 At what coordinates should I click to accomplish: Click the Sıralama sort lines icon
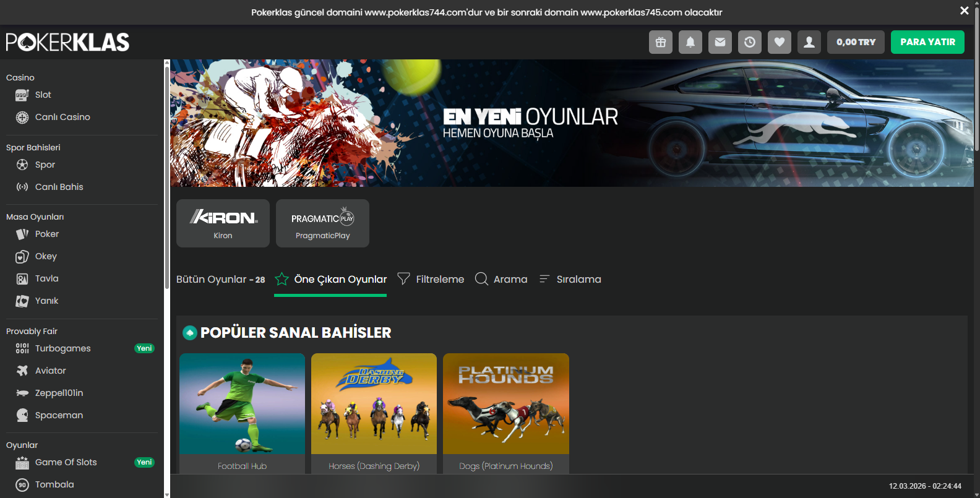tap(544, 279)
